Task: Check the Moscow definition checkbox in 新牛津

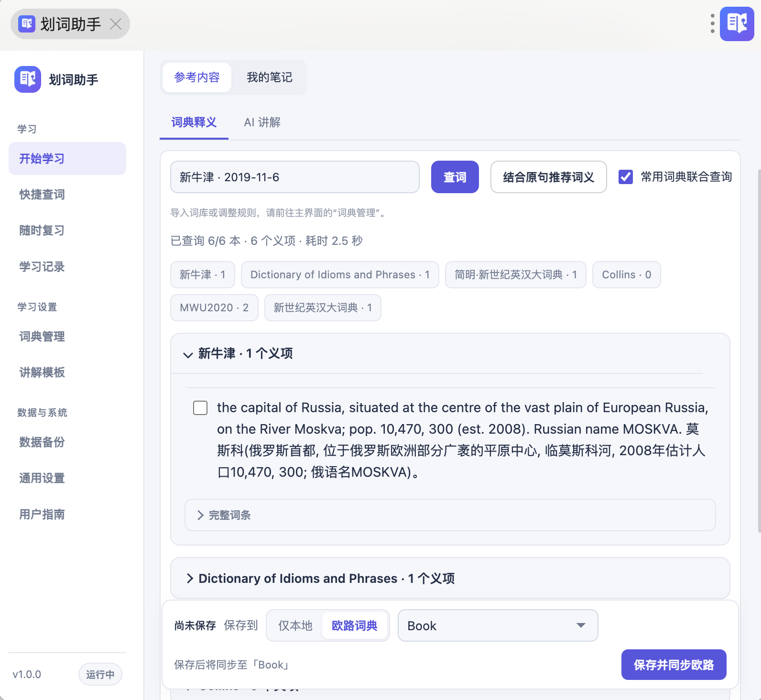Action: pyautogui.click(x=200, y=408)
